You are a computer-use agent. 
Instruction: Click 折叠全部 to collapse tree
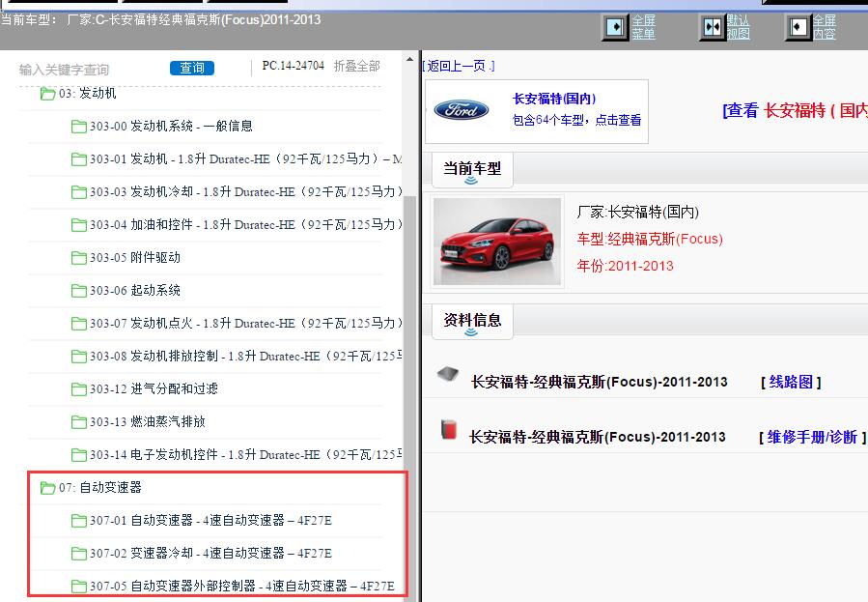pos(356,66)
